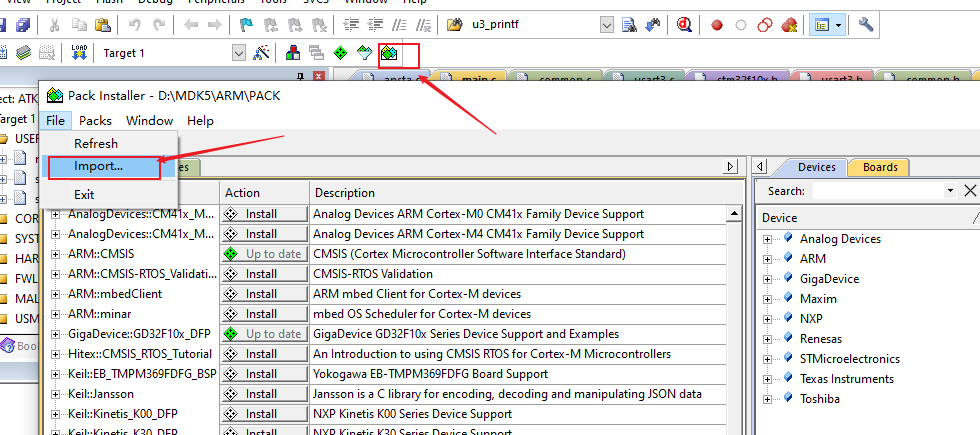This screenshot has width=980, height=435.
Task: Click Select Software Packs funnel icon
Action: [x=364, y=53]
